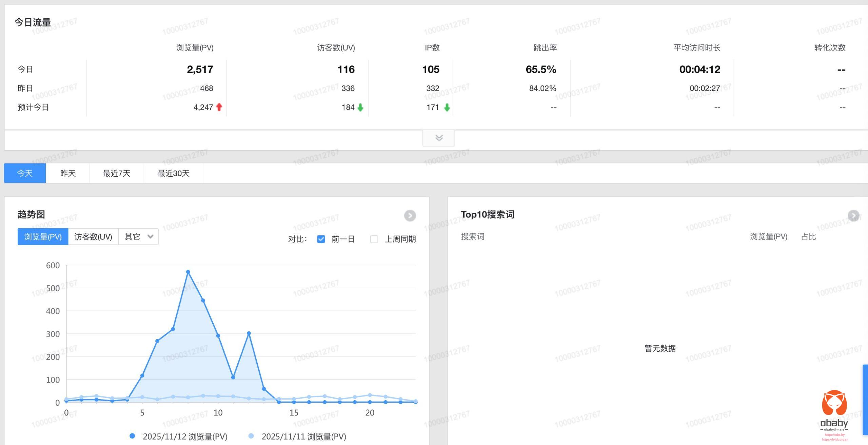Enable the 上周同期 comparison checkbox

point(374,239)
